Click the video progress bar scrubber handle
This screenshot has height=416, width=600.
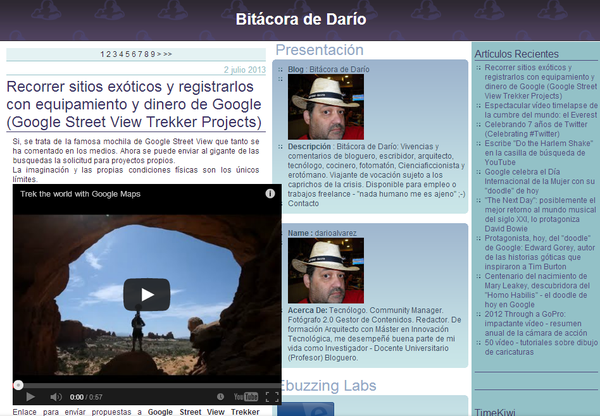18,385
